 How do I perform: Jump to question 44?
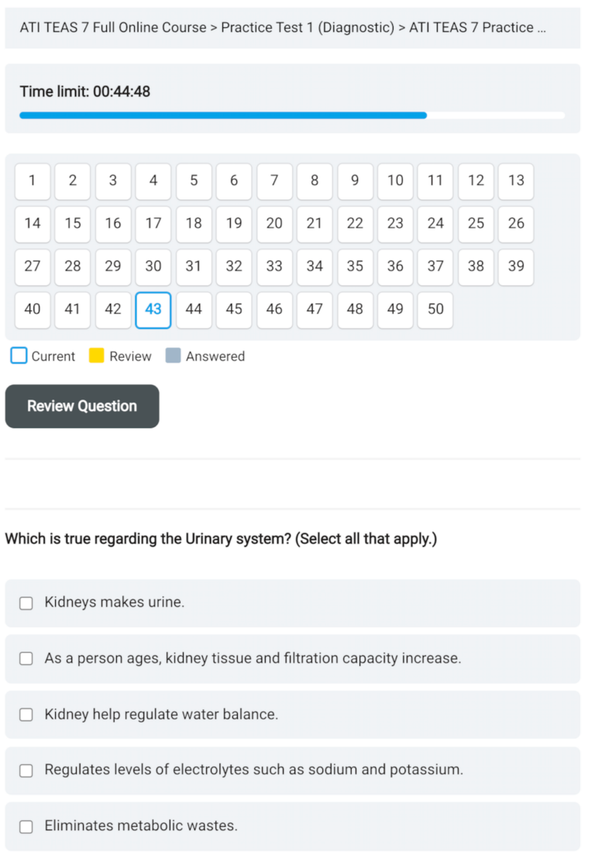click(194, 309)
